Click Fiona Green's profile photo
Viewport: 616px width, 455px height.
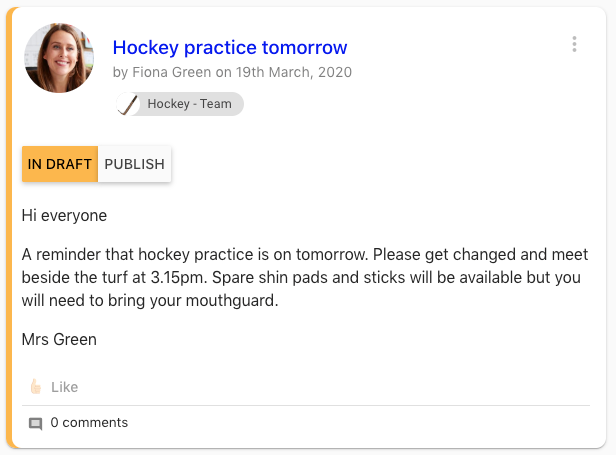59,59
